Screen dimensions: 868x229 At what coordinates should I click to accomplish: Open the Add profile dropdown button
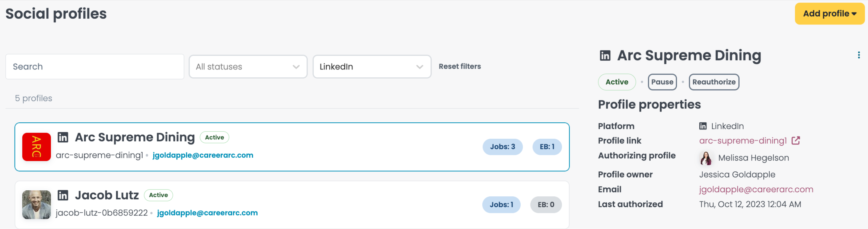coord(830,14)
